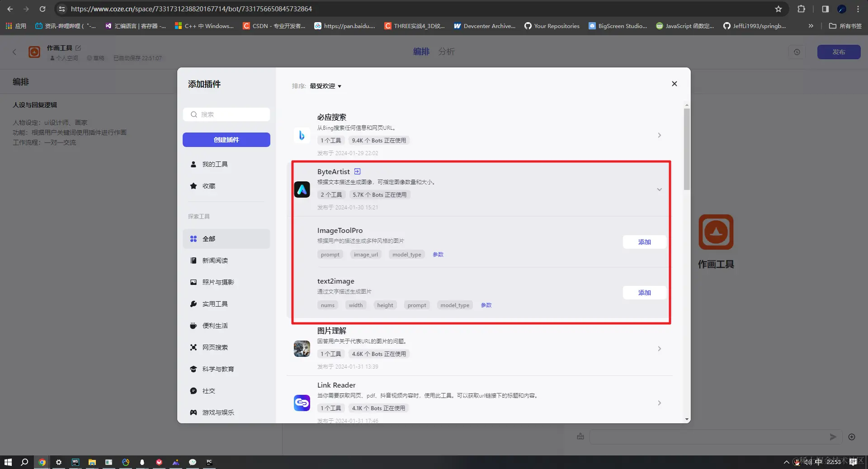
Task: Bookmark this page with the star icon
Action: coord(778,9)
